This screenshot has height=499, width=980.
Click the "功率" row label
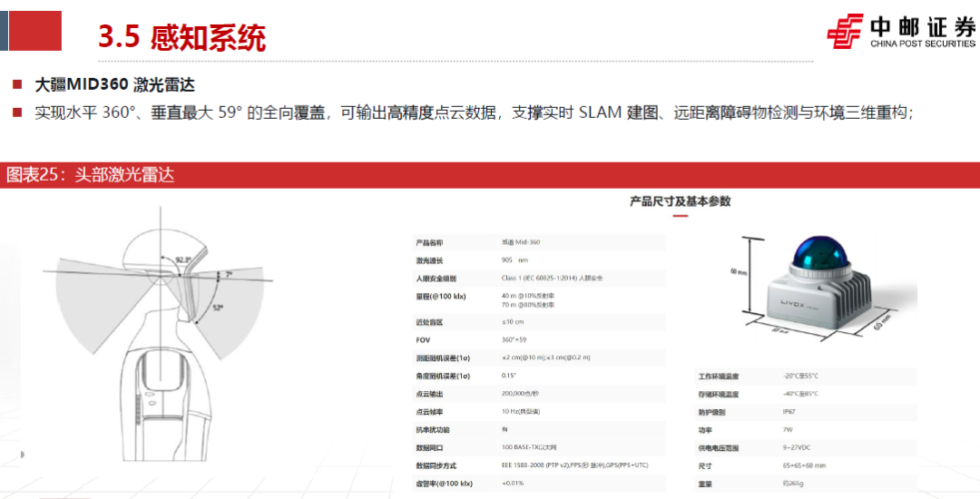pyautogui.click(x=705, y=431)
